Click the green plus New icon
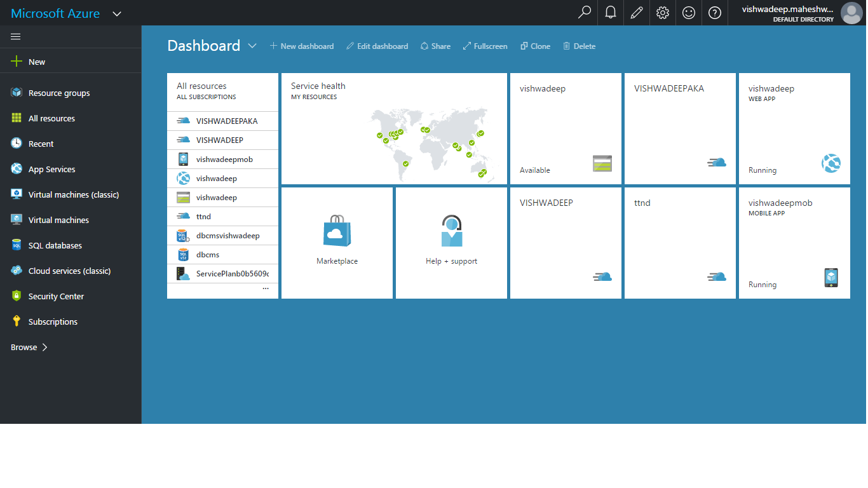Viewport: 868px width, 488px height. click(x=17, y=62)
